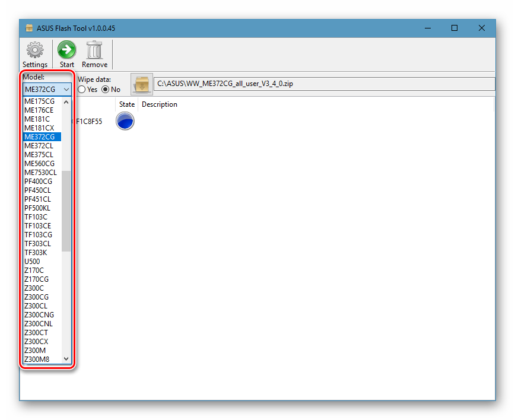Pick PF500KL in the model list
The height and width of the screenshot is (420, 515).
click(42, 208)
